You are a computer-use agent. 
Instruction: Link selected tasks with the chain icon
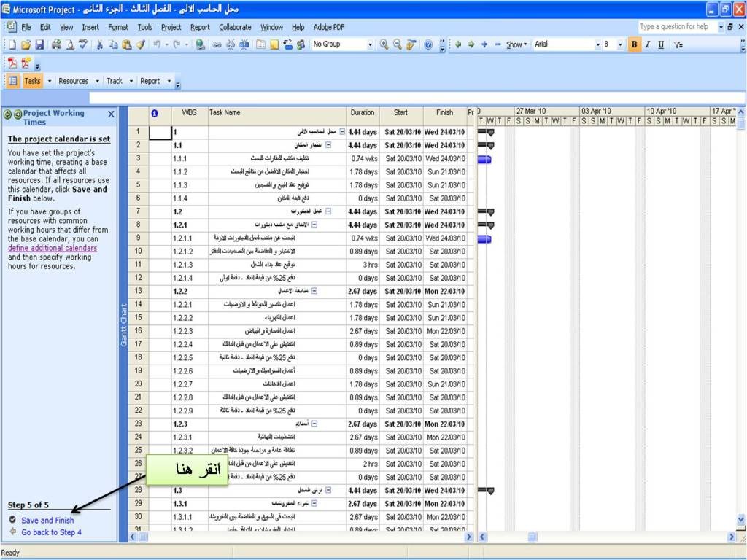(217, 44)
